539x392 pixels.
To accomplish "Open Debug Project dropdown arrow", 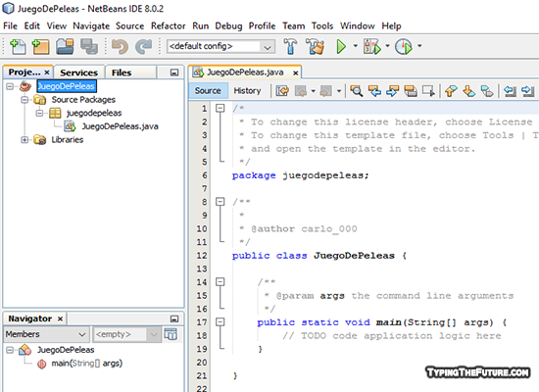I will click(x=387, y=45).
